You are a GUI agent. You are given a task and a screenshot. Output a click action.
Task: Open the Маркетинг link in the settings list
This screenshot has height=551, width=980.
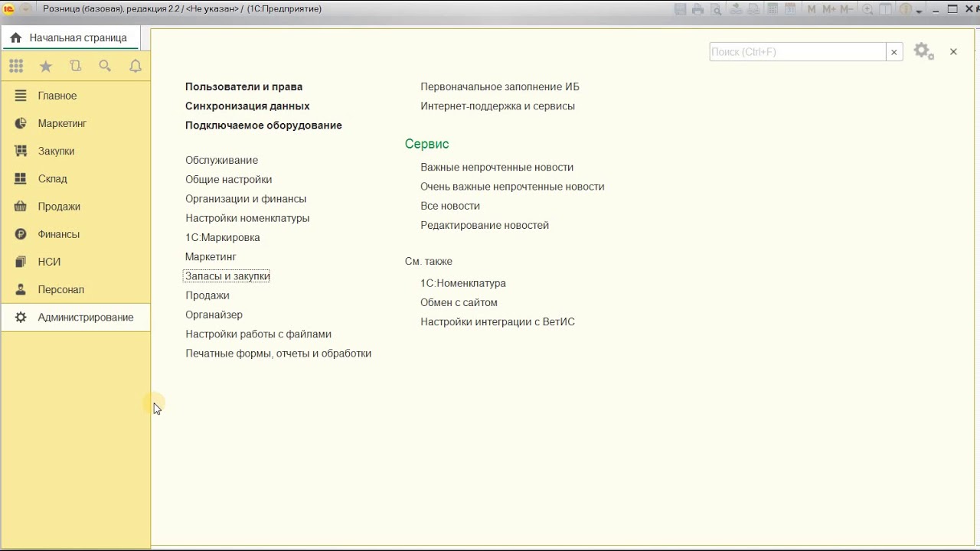(x=211, y=256)
